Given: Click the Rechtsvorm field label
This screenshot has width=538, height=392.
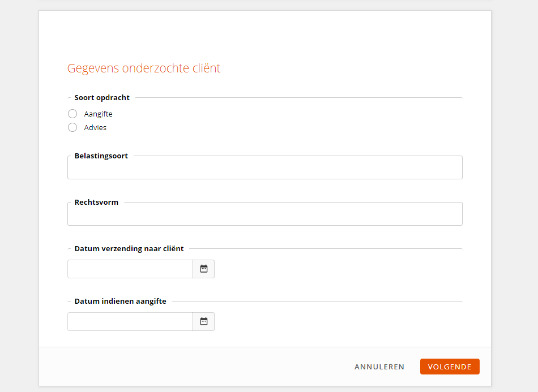Looking at the screenshot, I should pyautogui.click(x=96, y=202).
